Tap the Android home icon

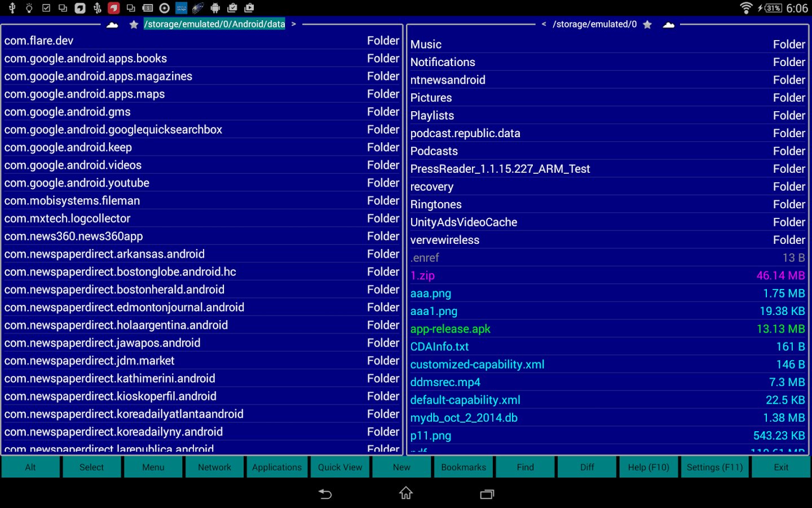tap(406, 493)
